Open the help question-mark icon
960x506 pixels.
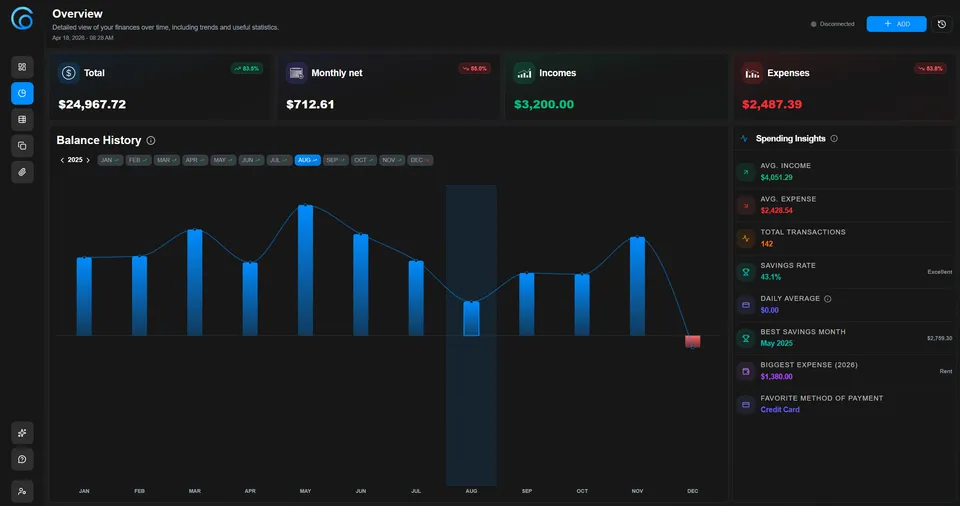coord(22,459)
